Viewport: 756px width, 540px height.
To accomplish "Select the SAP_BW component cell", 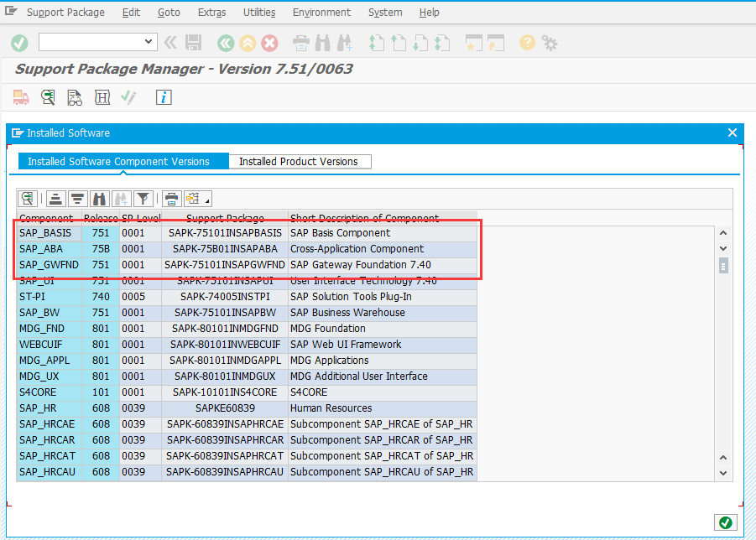I will (x=50, y=313).
